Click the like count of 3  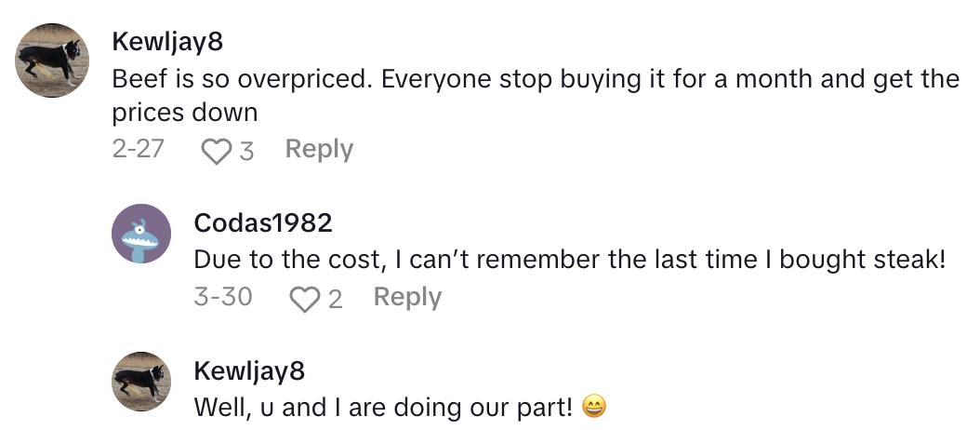(246, 151)
